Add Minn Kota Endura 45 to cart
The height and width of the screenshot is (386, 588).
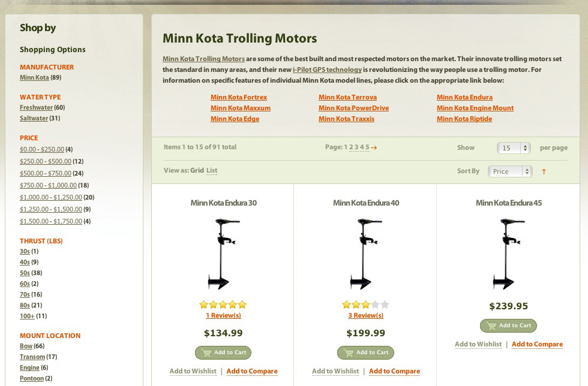(509, 325)
